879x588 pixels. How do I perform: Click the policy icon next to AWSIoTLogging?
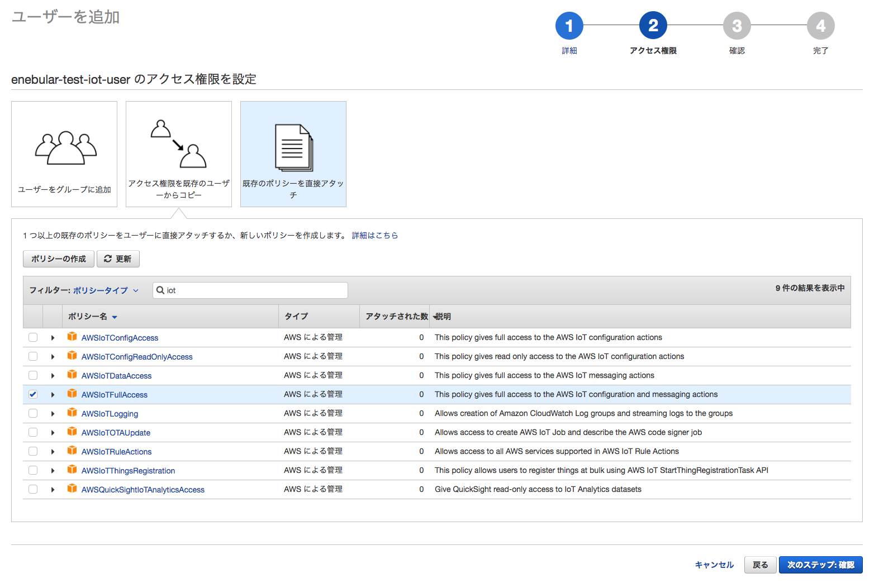point(72,413)
